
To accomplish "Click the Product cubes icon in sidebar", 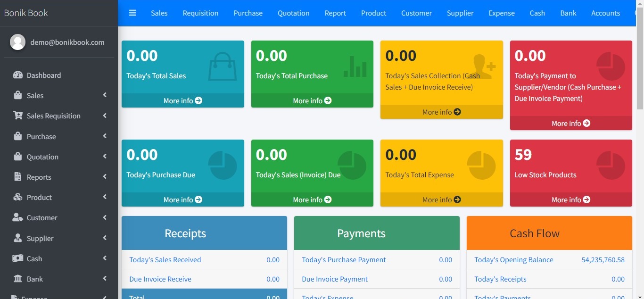I will pos(18,197).
